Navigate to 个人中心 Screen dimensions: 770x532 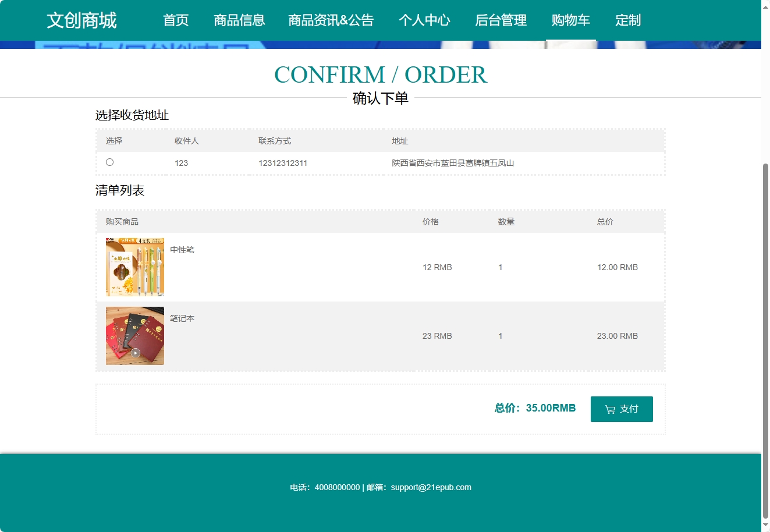coord(424,20)
